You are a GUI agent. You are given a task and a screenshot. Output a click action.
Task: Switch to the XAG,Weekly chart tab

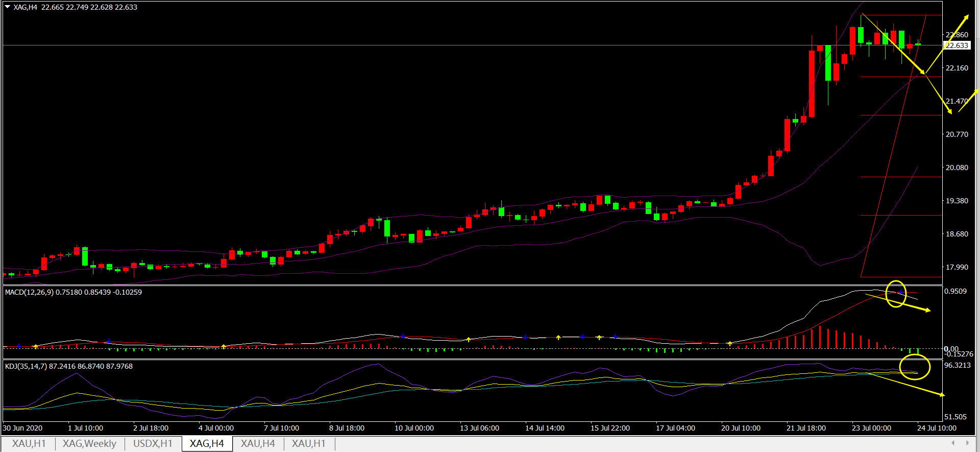tap(89, 444)
